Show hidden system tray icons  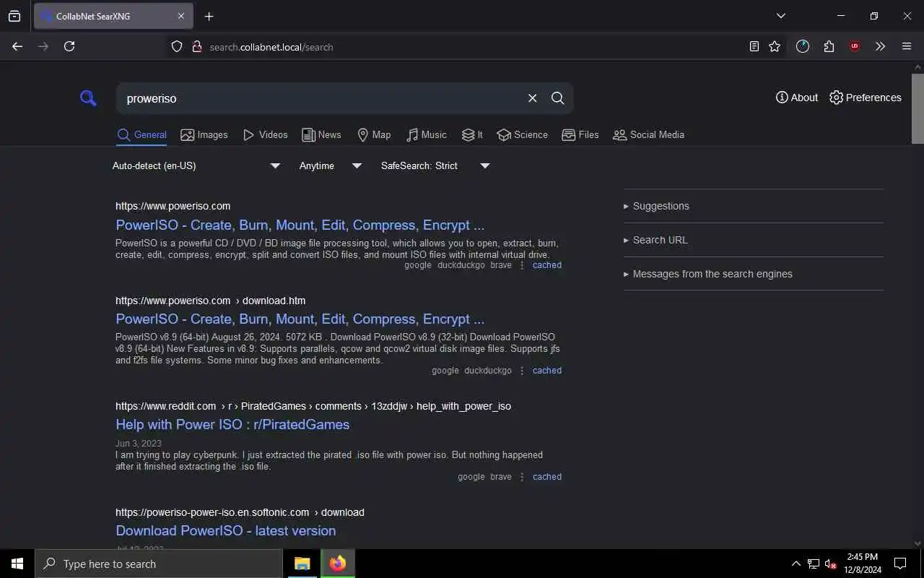tap(796, 564)
